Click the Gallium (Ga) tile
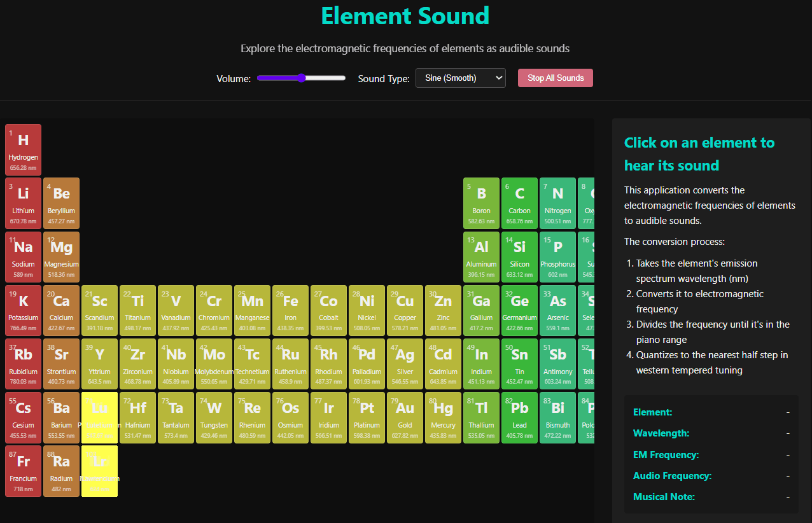The height and width of the screenshot is (523, 812). [481, 310]
